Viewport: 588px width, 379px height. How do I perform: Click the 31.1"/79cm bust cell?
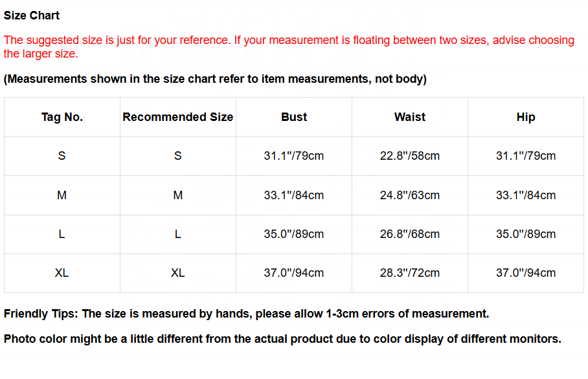pos(294,156)
